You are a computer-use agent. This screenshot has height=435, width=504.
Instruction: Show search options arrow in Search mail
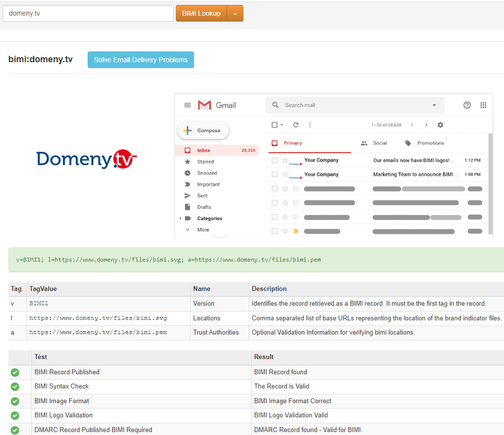coord(434,105)
